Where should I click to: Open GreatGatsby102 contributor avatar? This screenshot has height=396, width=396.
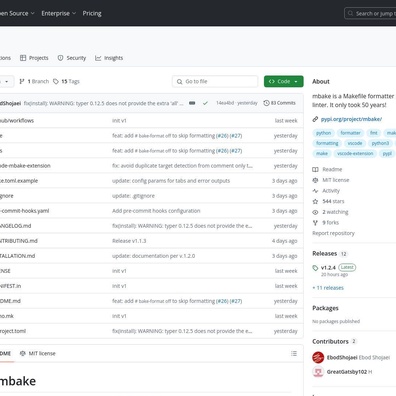point(318,372)
